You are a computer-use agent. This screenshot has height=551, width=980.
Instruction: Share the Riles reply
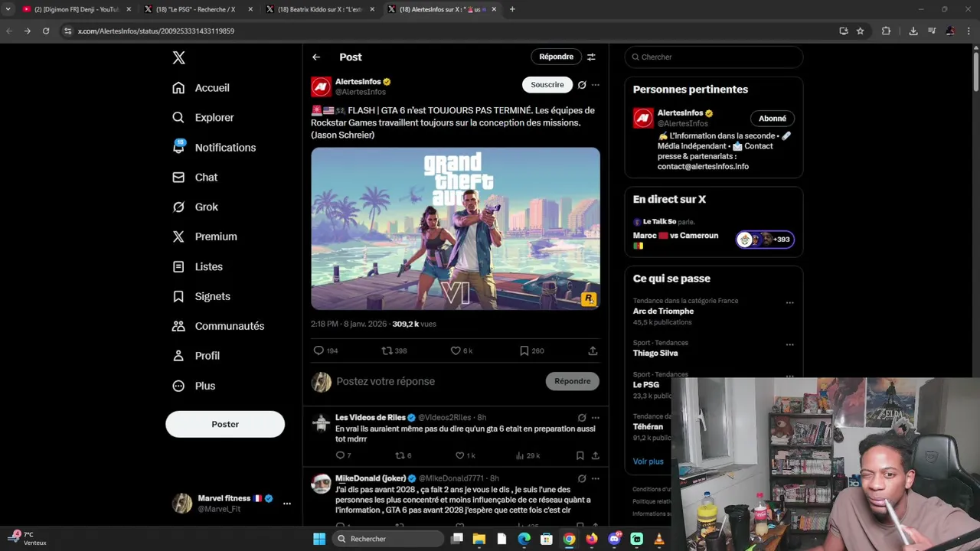(x=595, y=455)
